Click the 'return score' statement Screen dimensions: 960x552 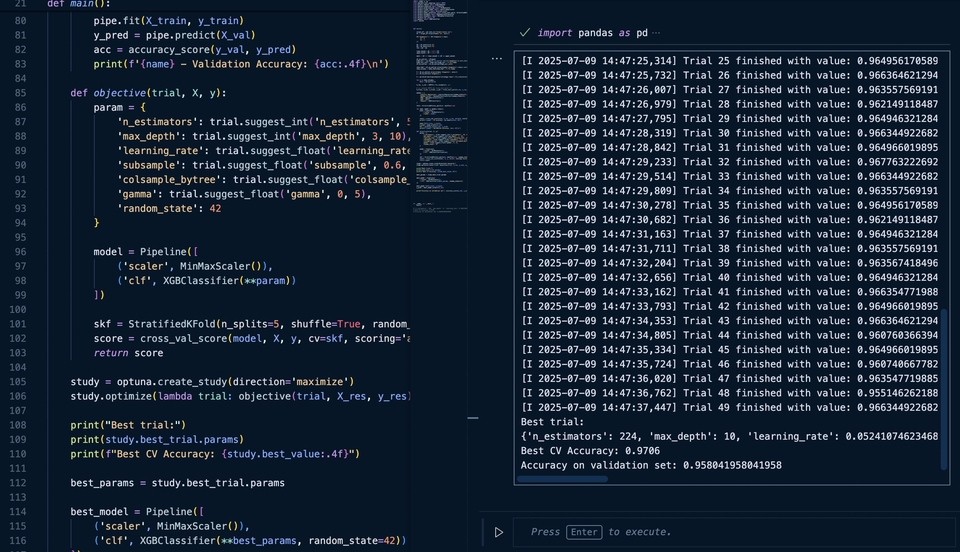128,353
